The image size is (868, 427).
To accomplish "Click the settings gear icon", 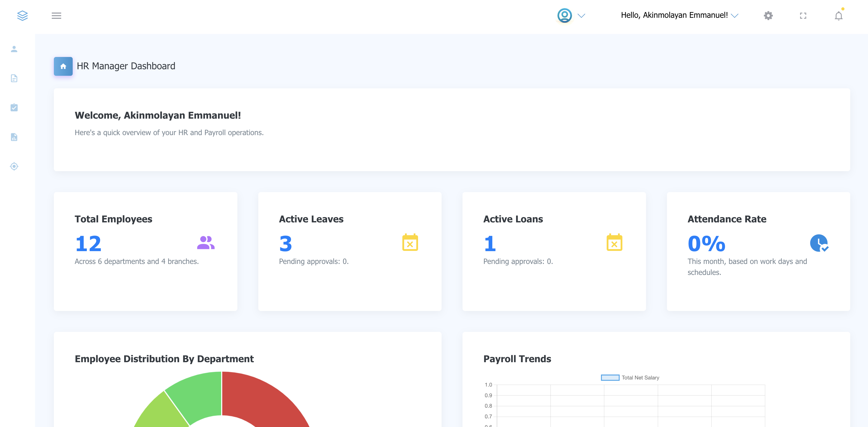I will pyautogui.click(x=768, y=15).
